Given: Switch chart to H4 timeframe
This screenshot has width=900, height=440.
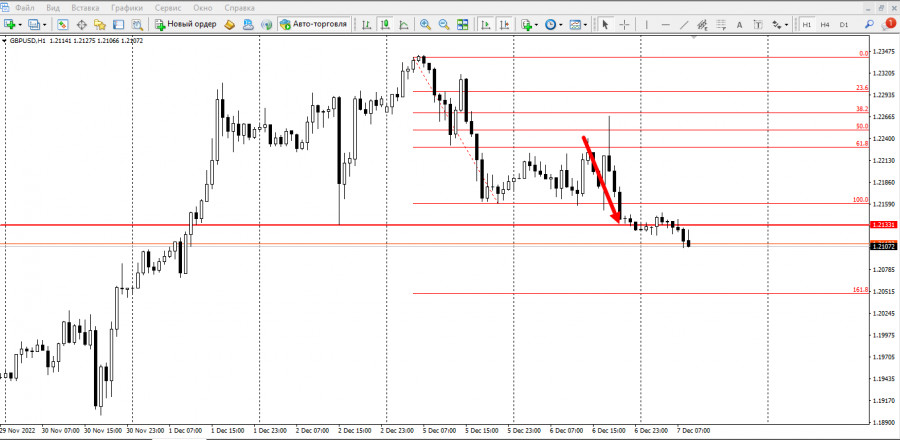Looking at the screenshot, I should [825, 23].
